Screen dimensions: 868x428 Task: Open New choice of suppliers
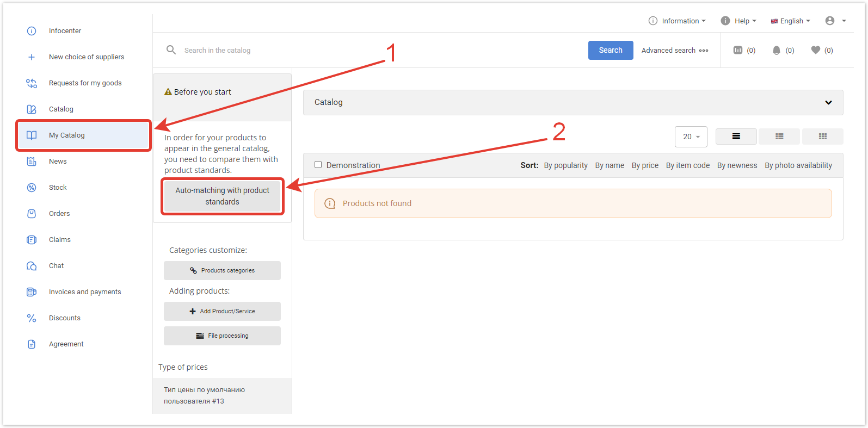pyautogui.click(x=87, y=57)
